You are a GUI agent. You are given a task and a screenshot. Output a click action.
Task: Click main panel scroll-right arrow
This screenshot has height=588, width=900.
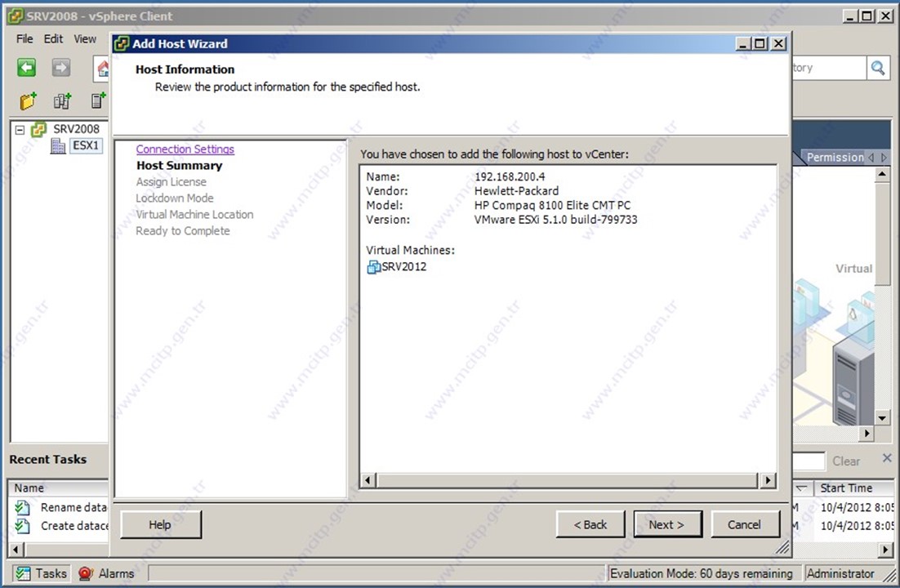[867, 434]
